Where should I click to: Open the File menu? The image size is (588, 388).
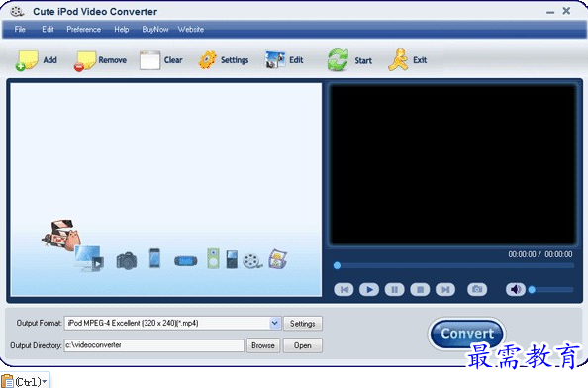click(20, 30)
